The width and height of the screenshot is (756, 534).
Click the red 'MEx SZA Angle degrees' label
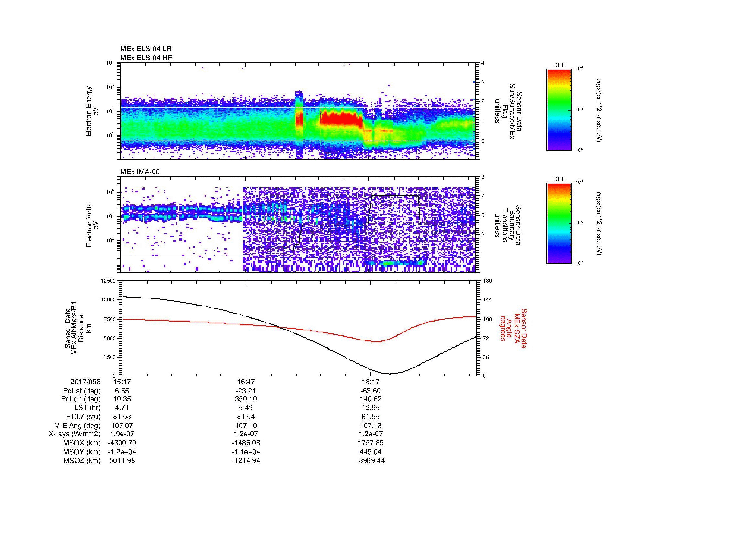[x=513, y=328]
